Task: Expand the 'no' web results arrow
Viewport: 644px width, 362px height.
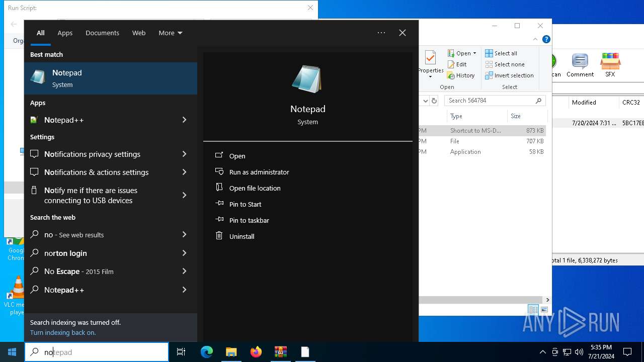Action: pos(184,234)
